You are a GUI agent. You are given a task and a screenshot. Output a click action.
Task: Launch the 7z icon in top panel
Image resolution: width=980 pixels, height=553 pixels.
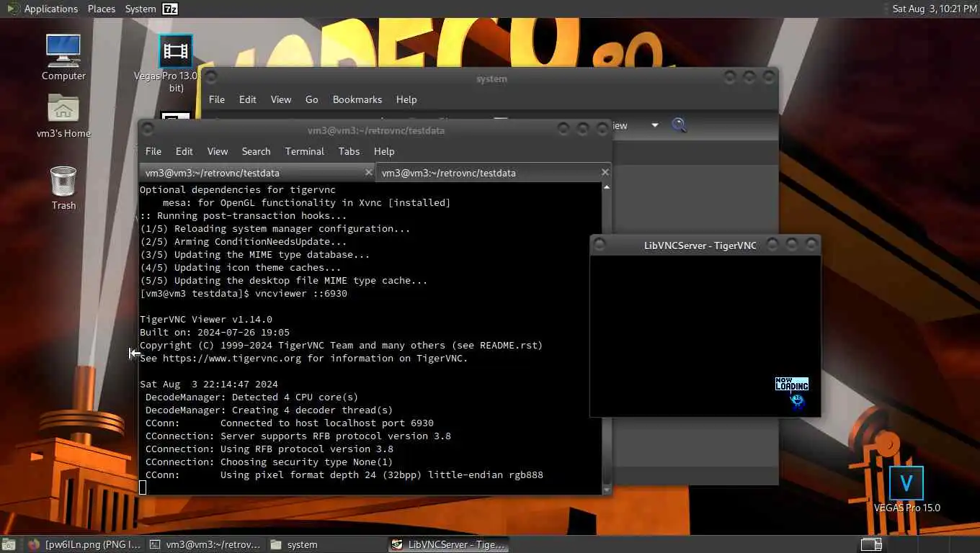point(170,9)
